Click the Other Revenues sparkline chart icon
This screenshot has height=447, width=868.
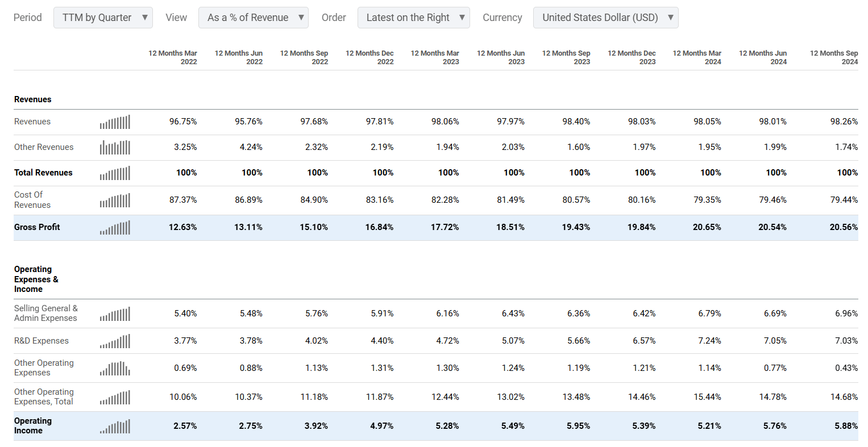click(x=115, y=148)
